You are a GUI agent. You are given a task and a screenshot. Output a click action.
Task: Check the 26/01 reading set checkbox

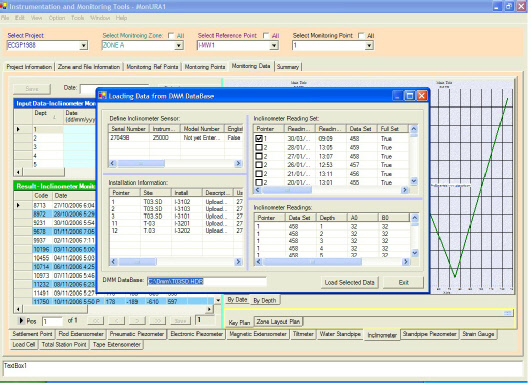point(259,165)
